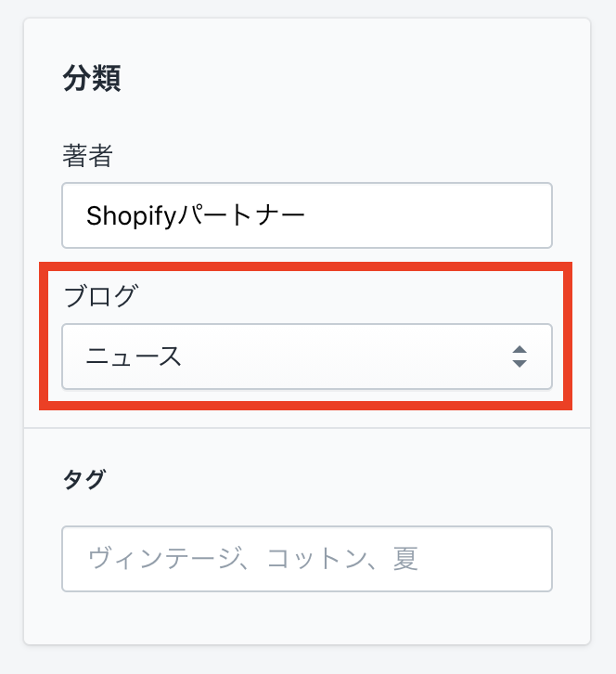The width and height of the screenshot is (616, 674).
Task: Click the character 夏 in the tags placeholder
Action: click(x=405, y=559)
